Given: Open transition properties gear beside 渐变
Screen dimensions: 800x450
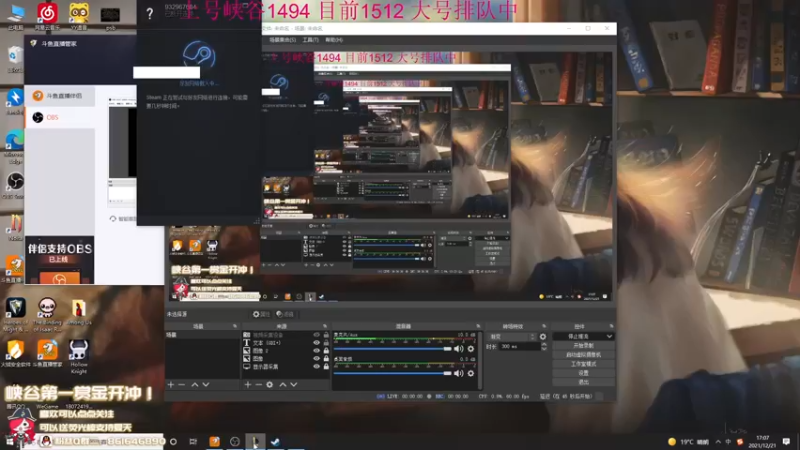Looking at the screenshot, I should pos(543,337).
